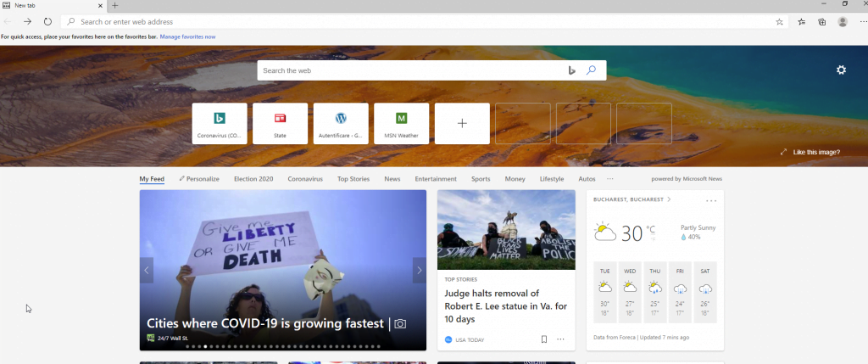Open weather card options menu

pyautogui.click(x=711, y=200)
